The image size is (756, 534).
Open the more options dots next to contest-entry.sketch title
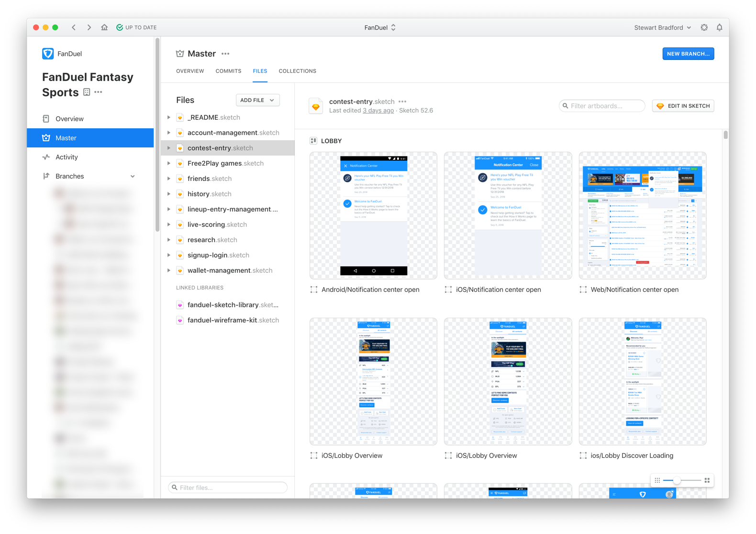pos(402,101)
